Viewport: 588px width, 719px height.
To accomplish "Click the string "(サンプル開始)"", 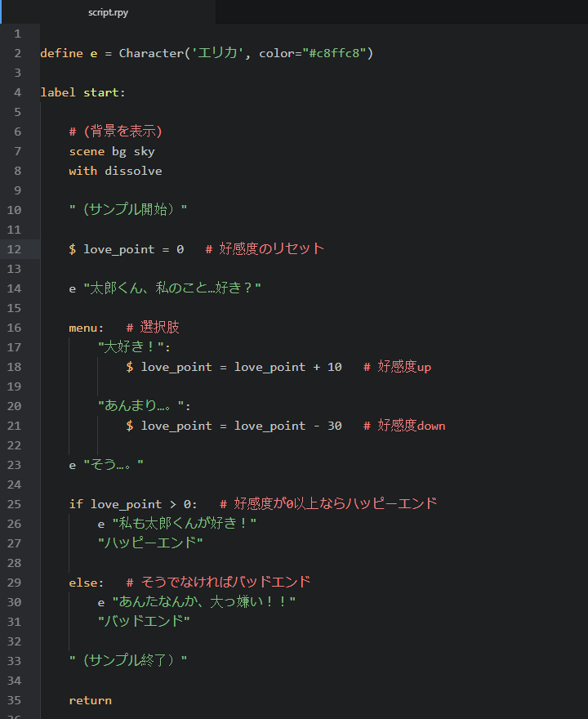I will point(128,209).
